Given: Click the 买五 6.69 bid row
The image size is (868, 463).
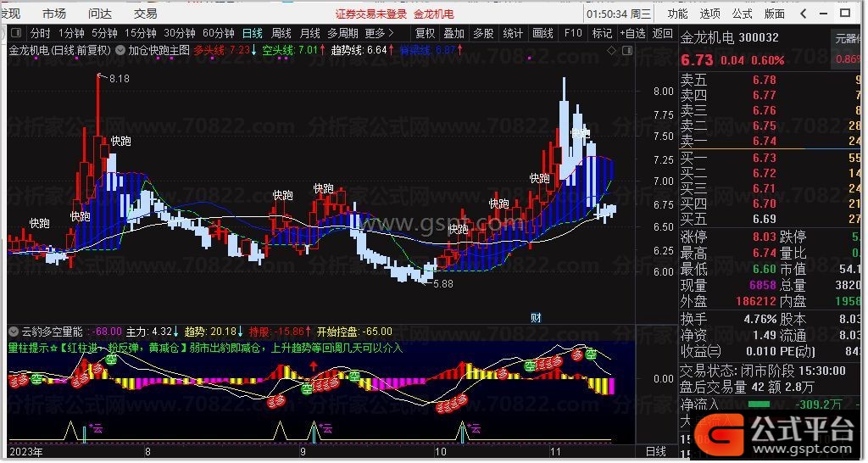Looking at the screenshot, I should point(771,220).
